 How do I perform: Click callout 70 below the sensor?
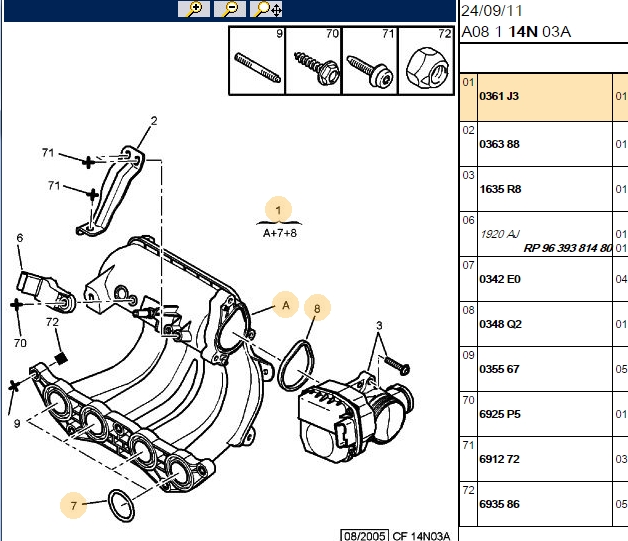click(x=20, y=343)
